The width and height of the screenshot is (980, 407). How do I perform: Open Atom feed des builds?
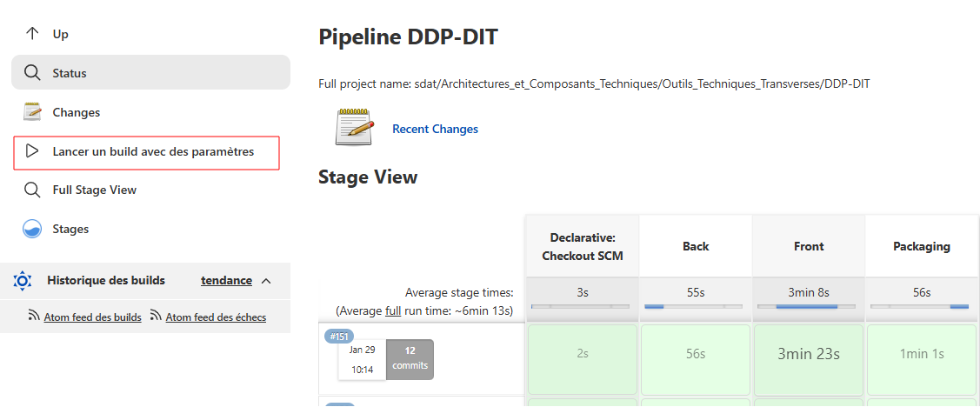(92, 317)
